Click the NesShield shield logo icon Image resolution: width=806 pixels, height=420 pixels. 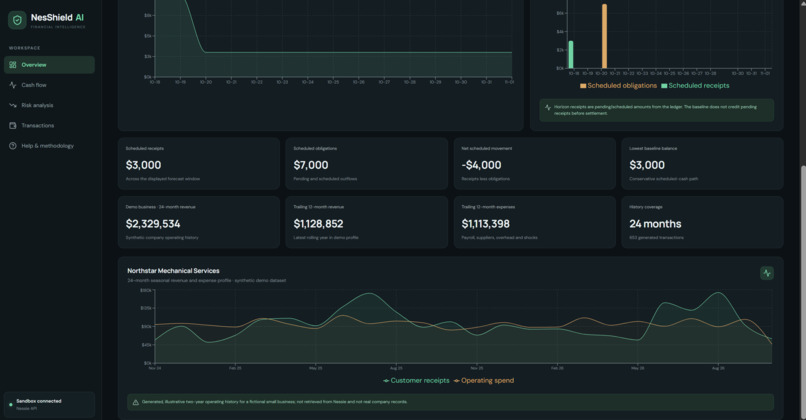click(17, 20)
